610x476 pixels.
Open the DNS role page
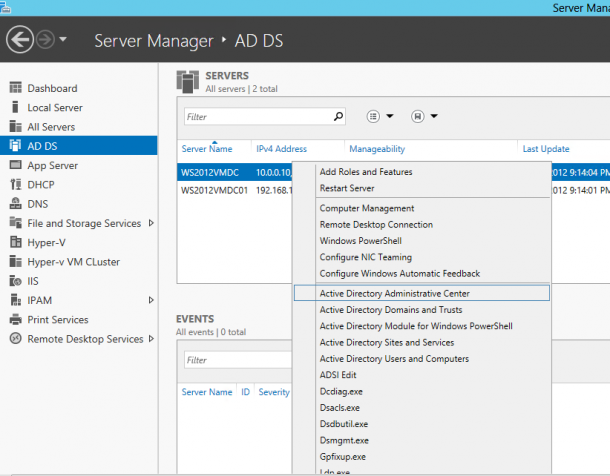click(x=79, y=203)
